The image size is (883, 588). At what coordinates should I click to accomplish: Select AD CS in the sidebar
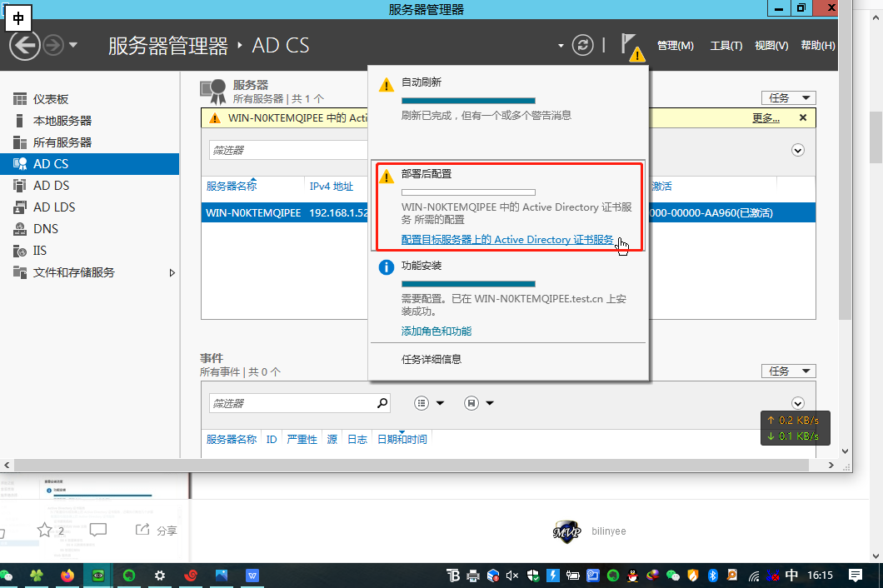coord(89,164)
